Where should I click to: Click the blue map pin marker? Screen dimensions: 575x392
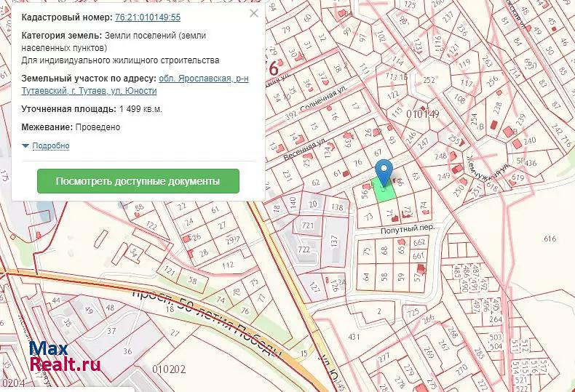point(386,172)
